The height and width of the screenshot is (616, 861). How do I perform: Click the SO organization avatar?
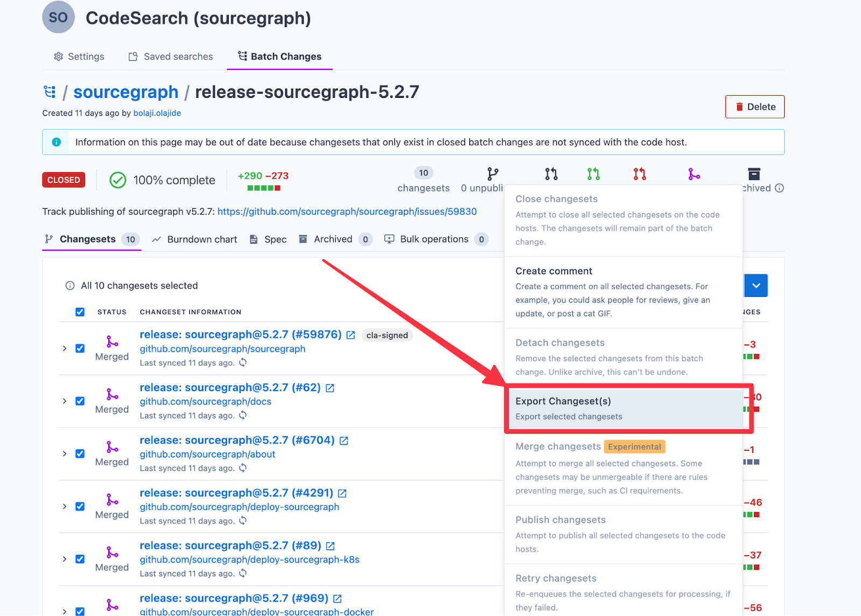click(58, 17)
